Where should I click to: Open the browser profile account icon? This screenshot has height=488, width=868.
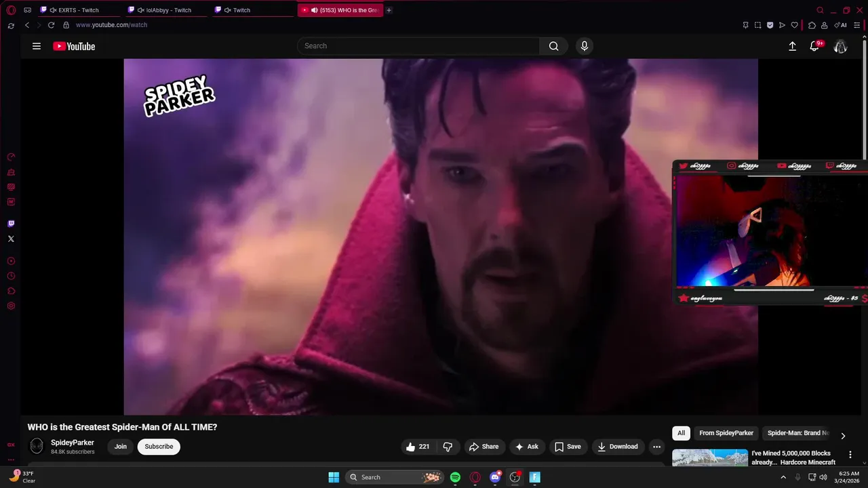click(x=824, y=25)
